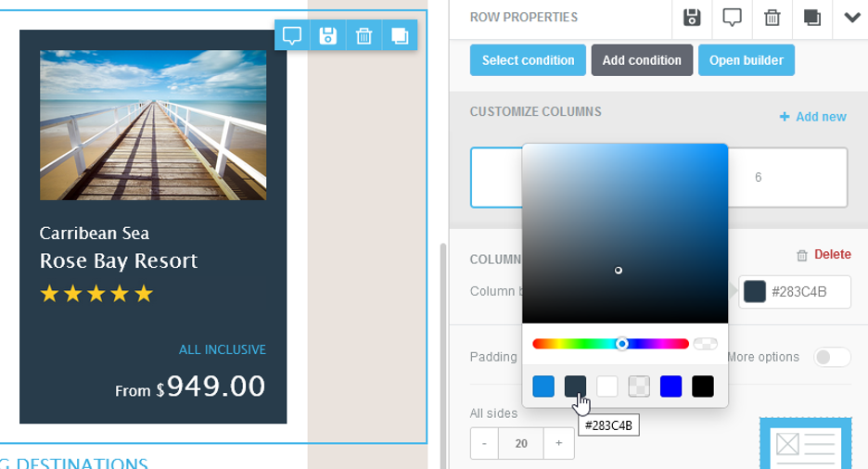Click the delete trash icon on canvas row toolbar

pos(364,36)
